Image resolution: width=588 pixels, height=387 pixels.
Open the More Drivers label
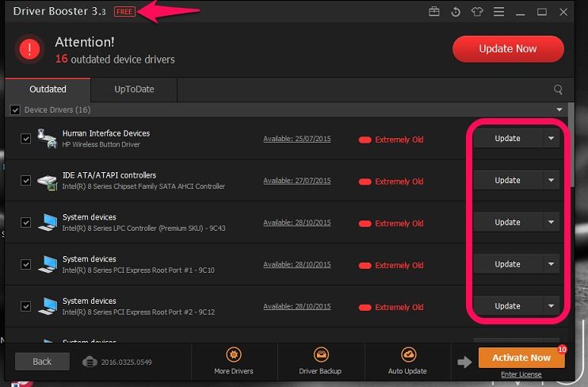pos(234,371)
